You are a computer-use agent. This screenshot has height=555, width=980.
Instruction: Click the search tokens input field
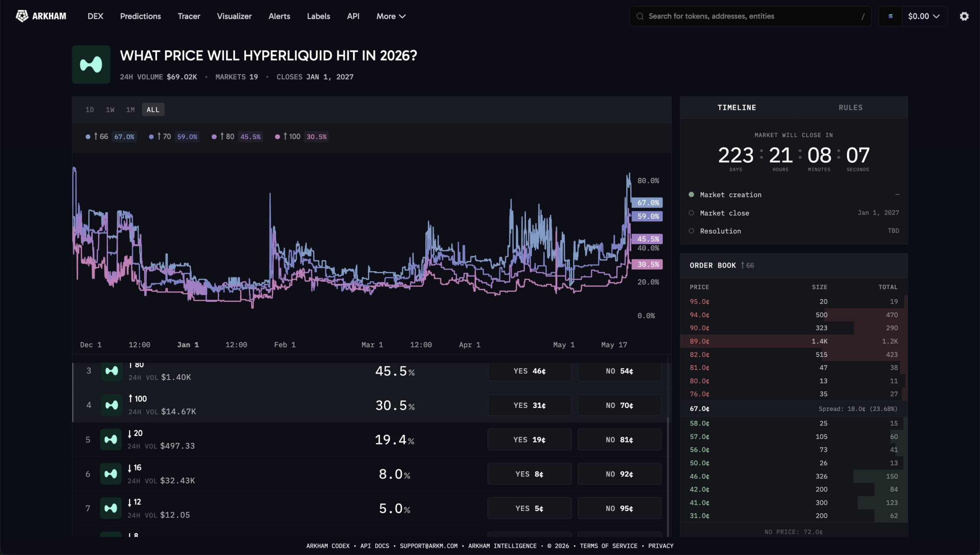(x=750, y=16)
